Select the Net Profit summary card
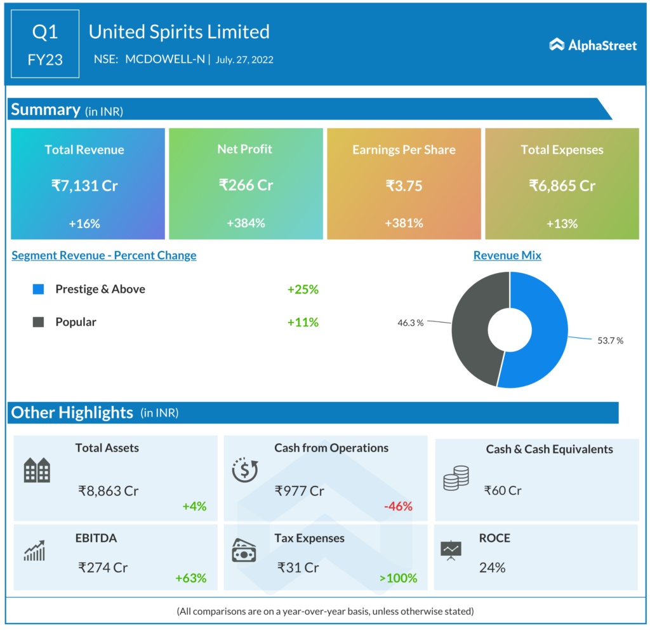 [x=246, y=184]
